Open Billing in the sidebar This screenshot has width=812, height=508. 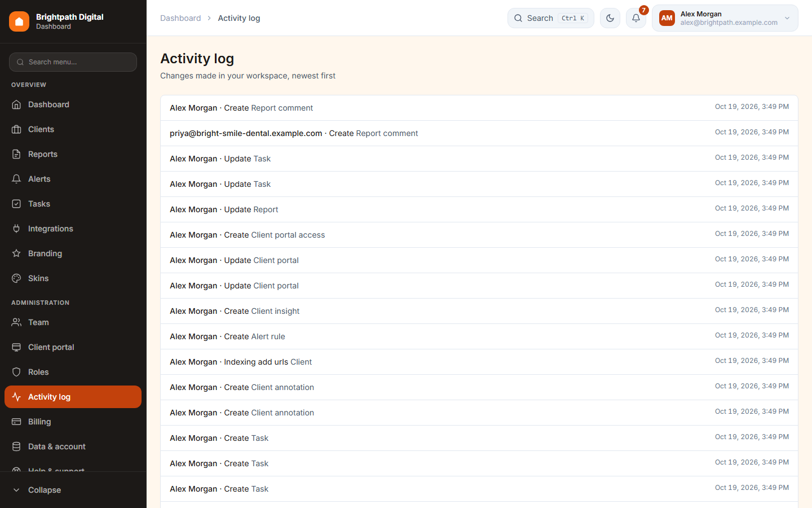73,422
